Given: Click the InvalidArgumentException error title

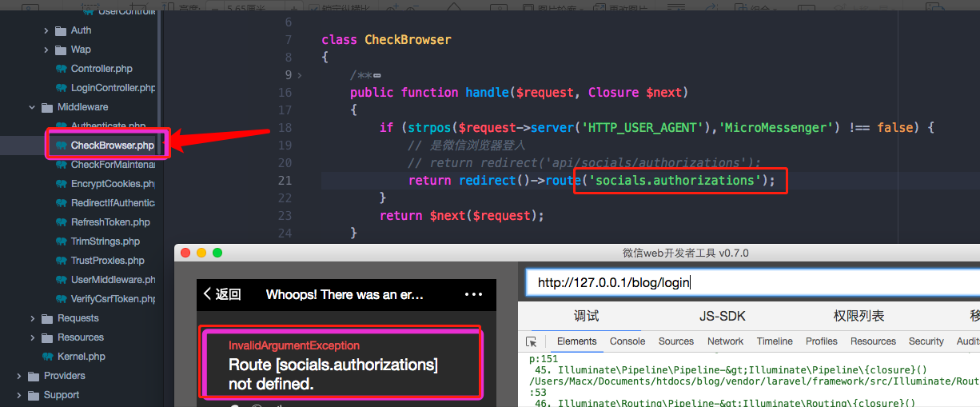Looking at the screenshot, I should (294, 345).
